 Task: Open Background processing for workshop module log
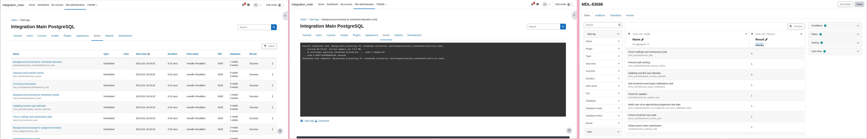pyautogui.click(x=36, y=95)
